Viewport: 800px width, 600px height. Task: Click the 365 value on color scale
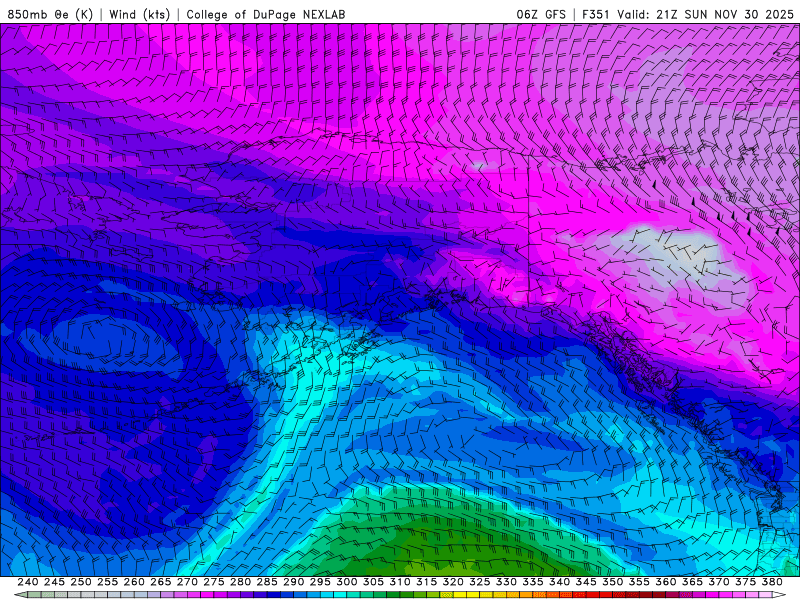(x=692, y=582)
